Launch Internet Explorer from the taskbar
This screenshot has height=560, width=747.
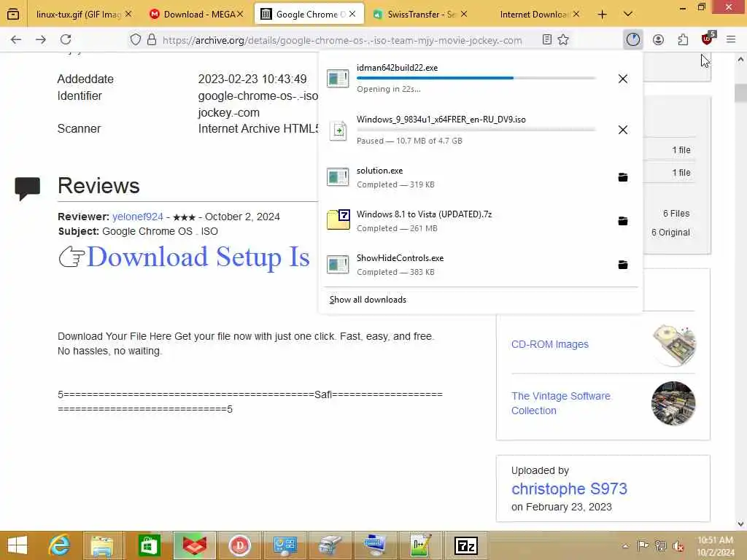coord(59,545)
